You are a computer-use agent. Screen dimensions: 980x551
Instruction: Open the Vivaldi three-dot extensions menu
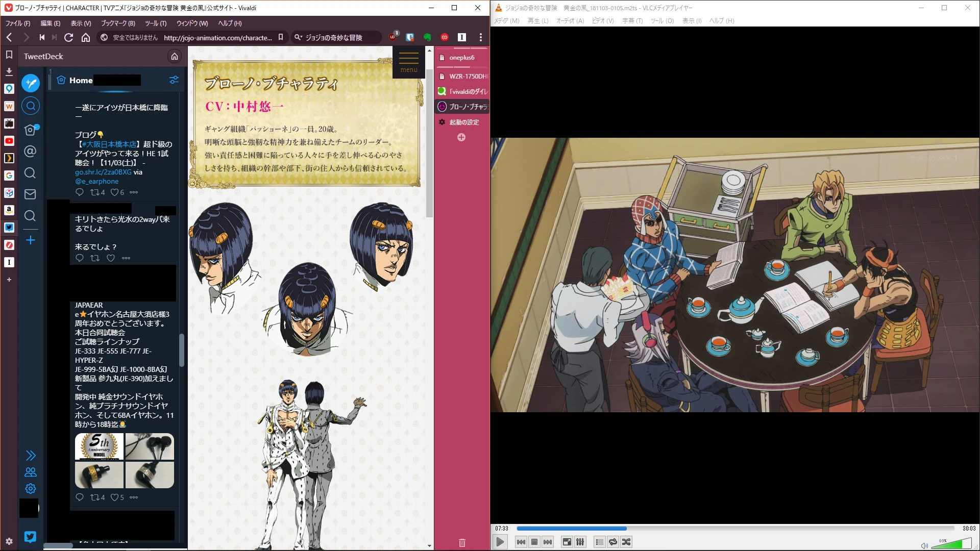[480, 37]
